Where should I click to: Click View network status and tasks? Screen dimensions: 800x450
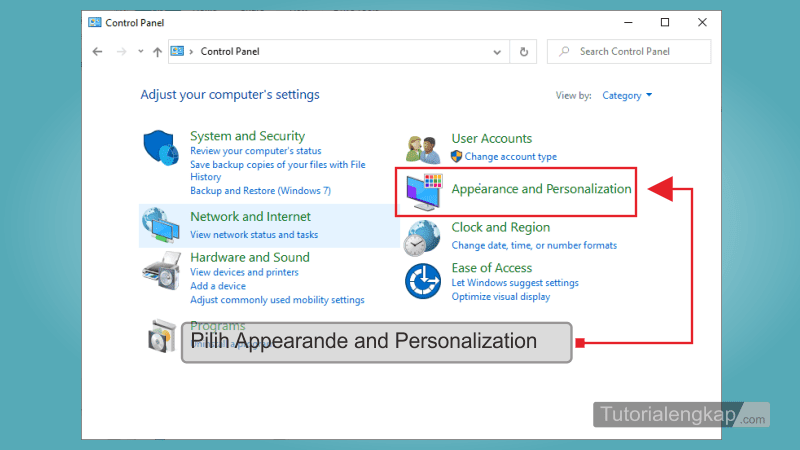coord(254,235)
